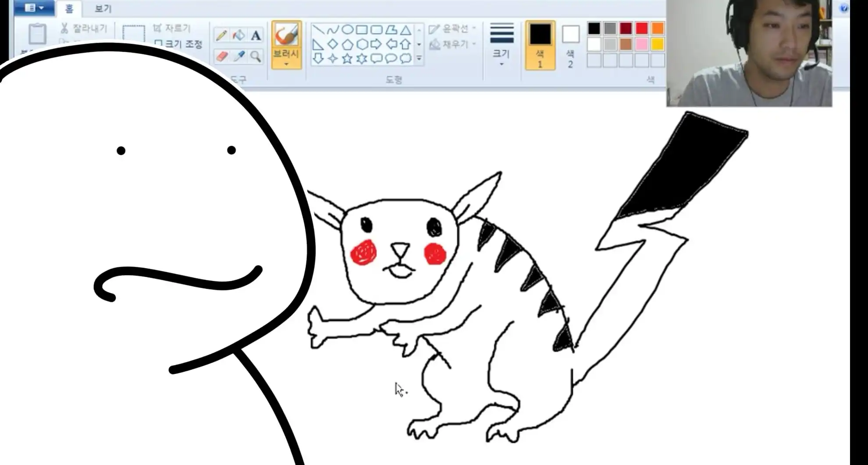Choose the pentagon shape
The image size is (868, 465).
(x=347, y=44)
